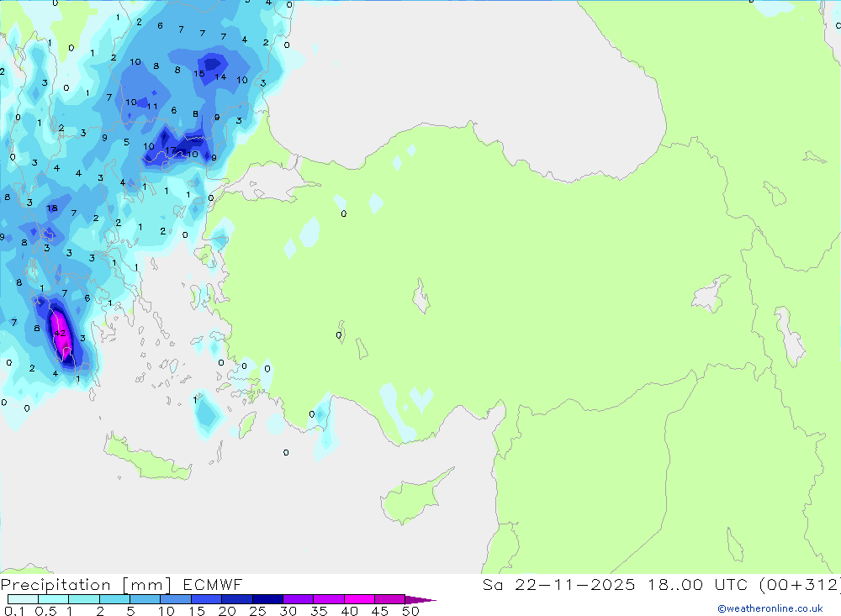Click the 0.1–0.5 mm legend swatch
This screenshot has height=616, width=841.
tap(23, 599)
